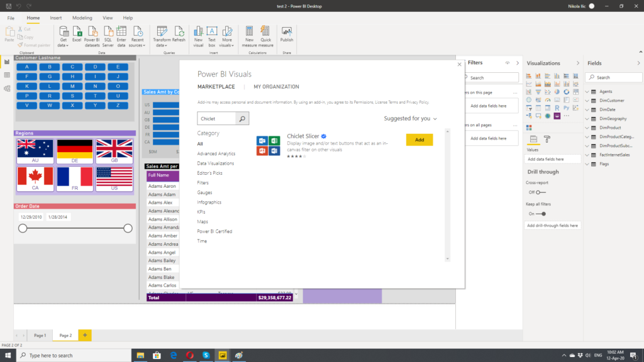Expand the Agents table in Fields

click(x=587, y=92)
